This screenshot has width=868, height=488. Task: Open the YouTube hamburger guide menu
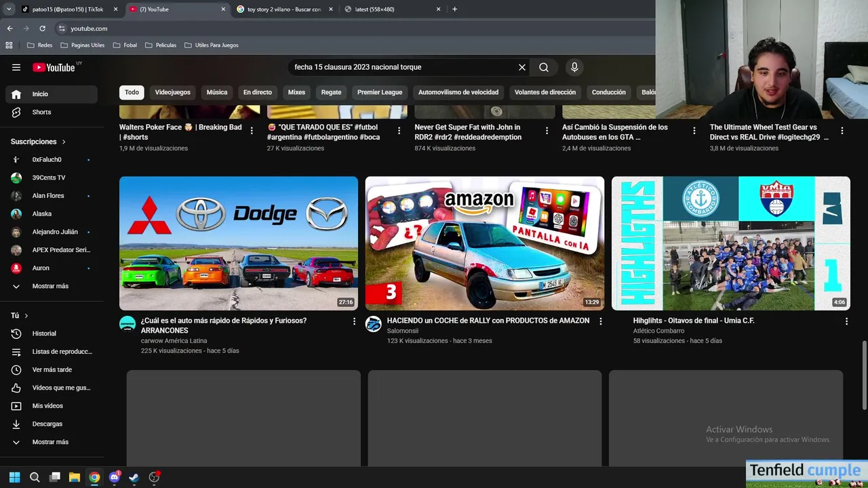16,67
